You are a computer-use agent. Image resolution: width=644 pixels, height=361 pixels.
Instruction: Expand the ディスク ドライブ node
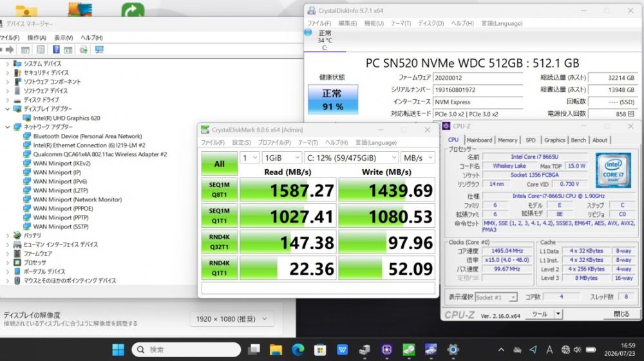click(x=7, y=100)
